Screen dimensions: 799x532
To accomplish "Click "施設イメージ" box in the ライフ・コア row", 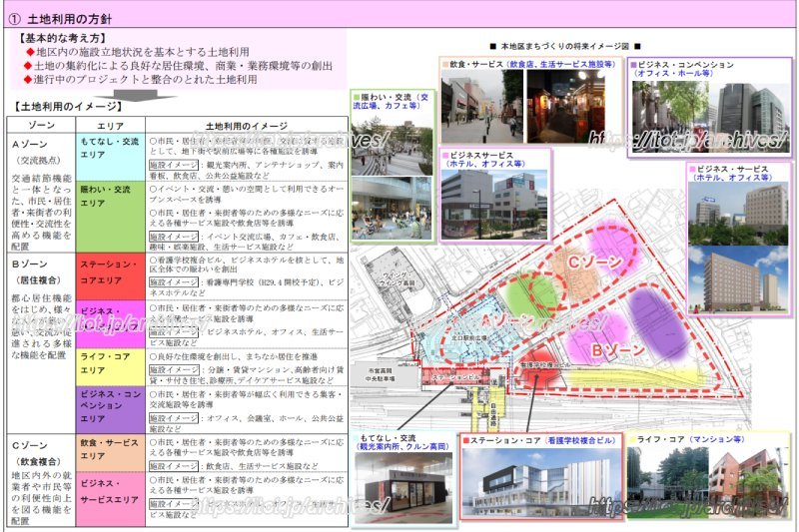I will click(173, 370).
